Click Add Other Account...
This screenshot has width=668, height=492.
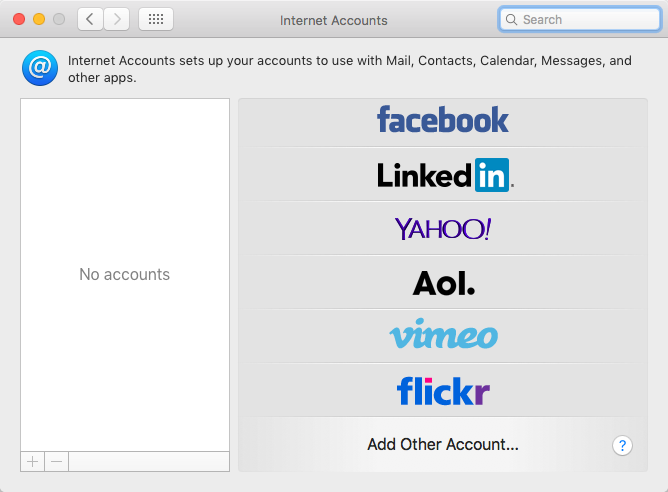[442, 445]
